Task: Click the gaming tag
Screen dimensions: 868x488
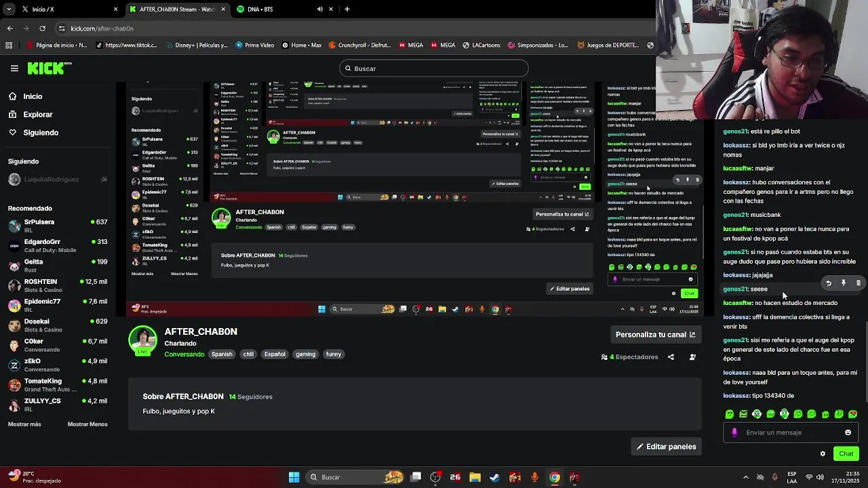Action: click(305, 354)
